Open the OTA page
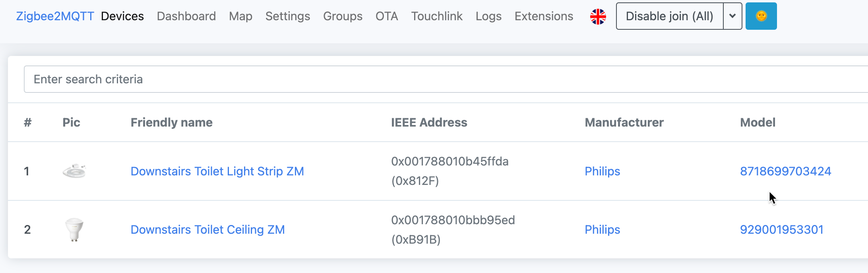This screenshot has height=273, width=868. tap(386, 16)
